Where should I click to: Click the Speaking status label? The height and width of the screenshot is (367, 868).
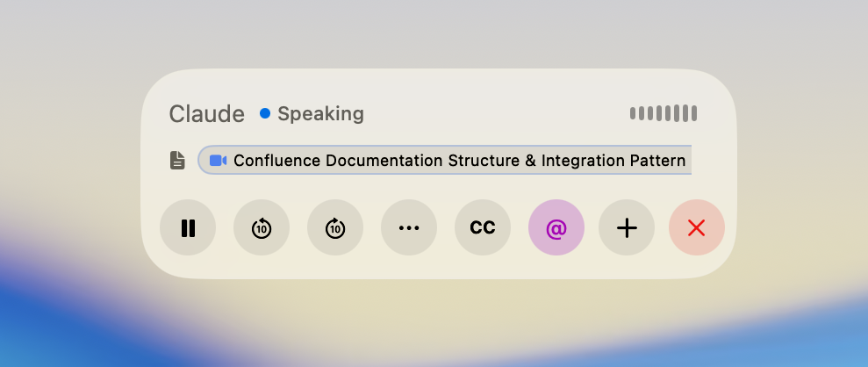click(320, 113)
